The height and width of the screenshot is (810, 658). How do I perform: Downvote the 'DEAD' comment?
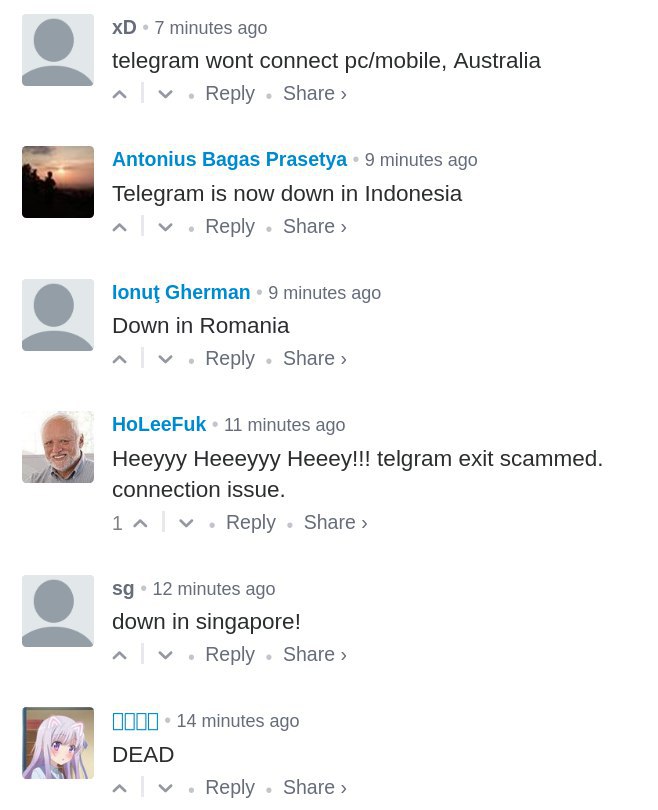point(165,788)
